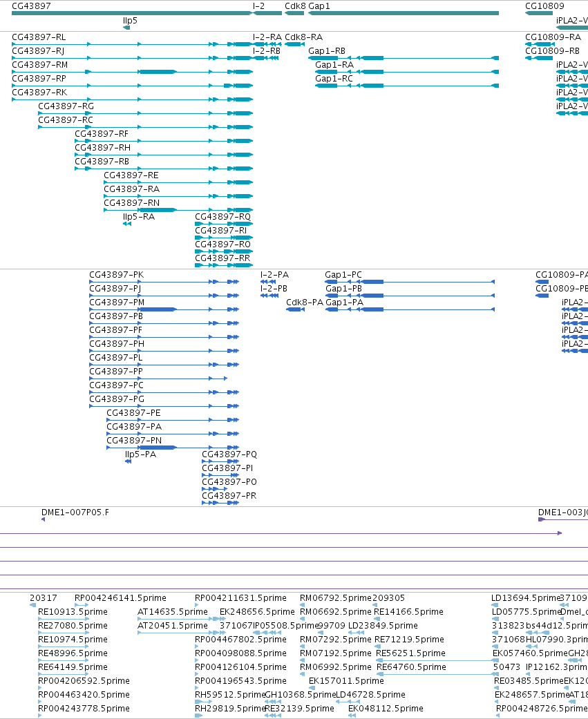This screenshot has width=588, height=719.
Task: Click the l-2 gene label
Action: click(258, 6)
